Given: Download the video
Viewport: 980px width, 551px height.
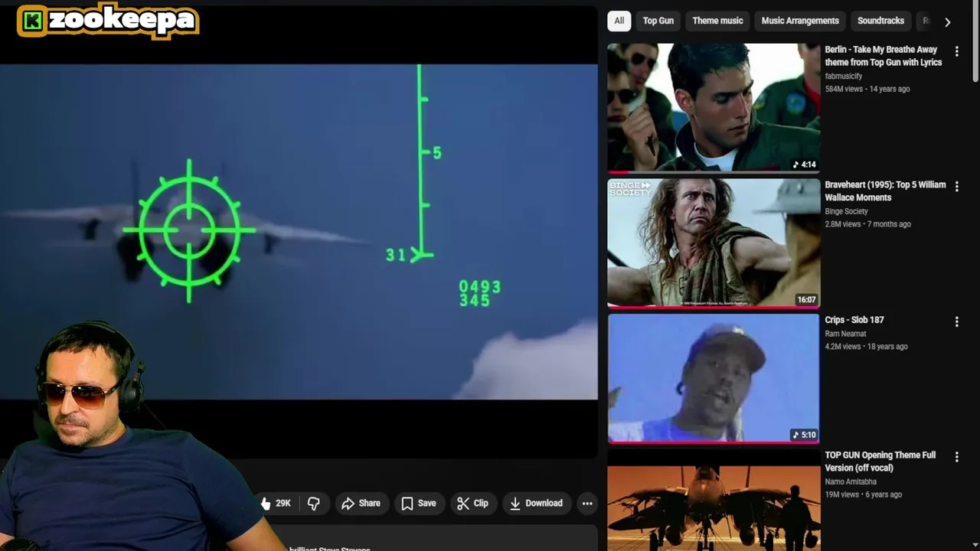Looking at the screenshot, I should point(537,503).
